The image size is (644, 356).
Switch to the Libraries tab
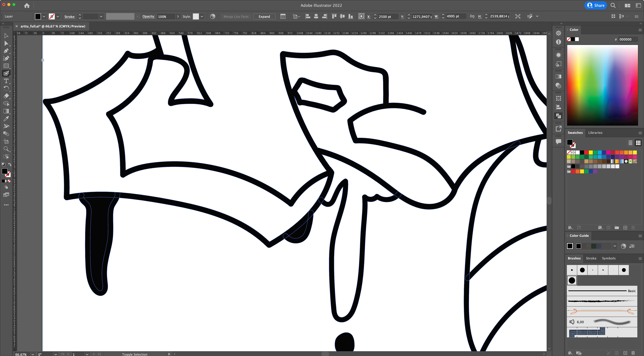(x=595, y=133)
